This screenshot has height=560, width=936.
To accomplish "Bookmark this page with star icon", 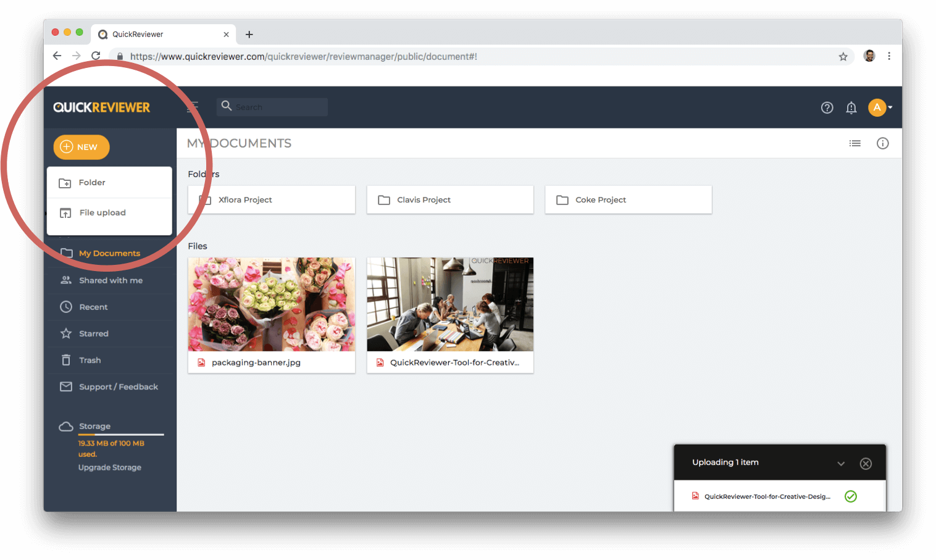I will point(843,56).
